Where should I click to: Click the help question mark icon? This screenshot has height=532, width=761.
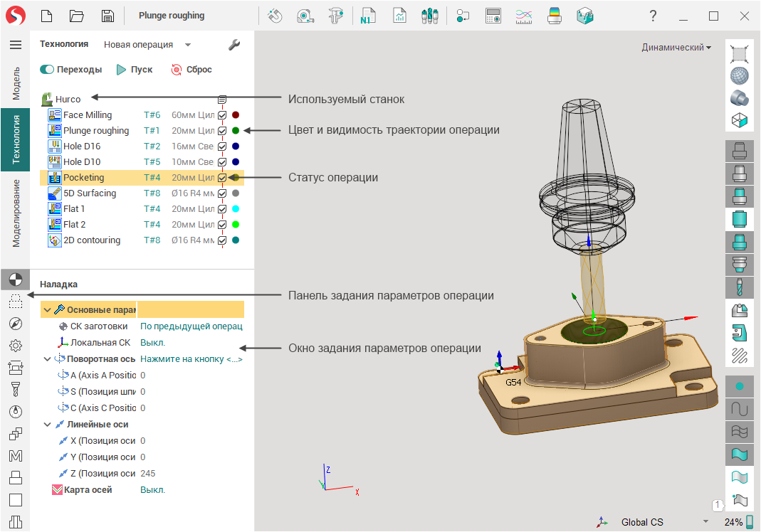point(653,16)
